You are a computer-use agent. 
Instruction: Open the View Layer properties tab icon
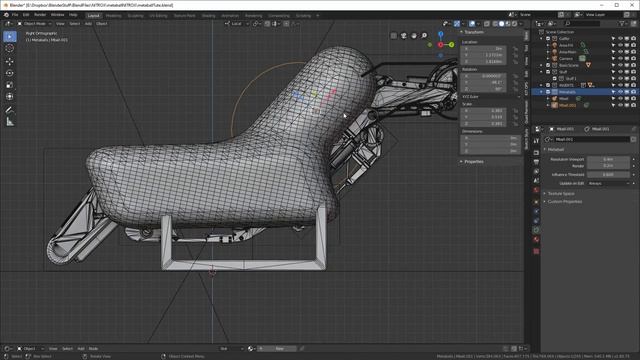[536, 171]
